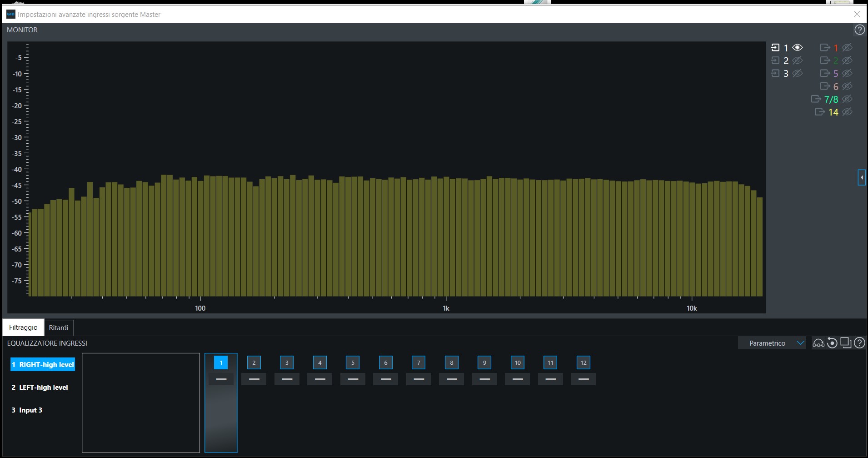868x458 pixels.
Task: Select equalizer band 3 button
Action: pos(287,362)
